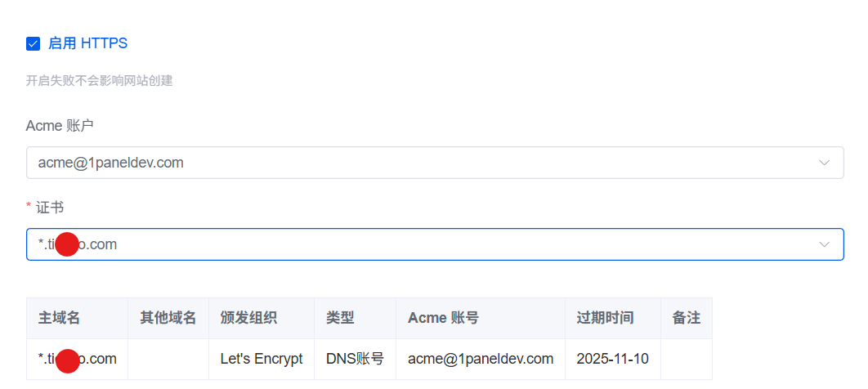Click the 启用 HTTPS label text

pyautogui.click(x=87, y=43)
